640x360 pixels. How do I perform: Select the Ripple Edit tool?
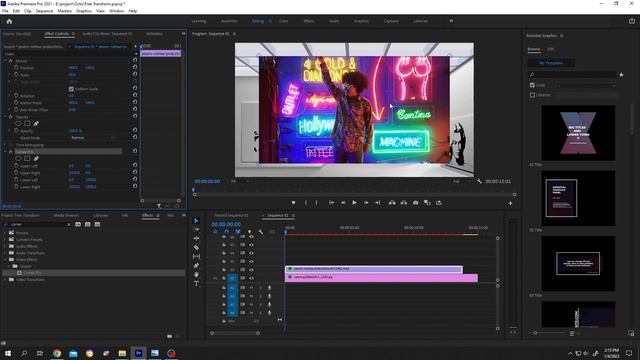(x=196, y=238)
